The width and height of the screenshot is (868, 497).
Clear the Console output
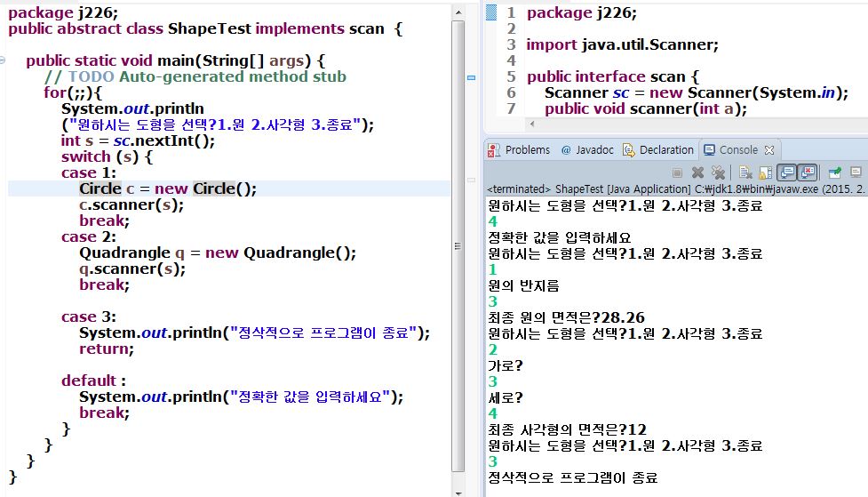tap(745, 172)
